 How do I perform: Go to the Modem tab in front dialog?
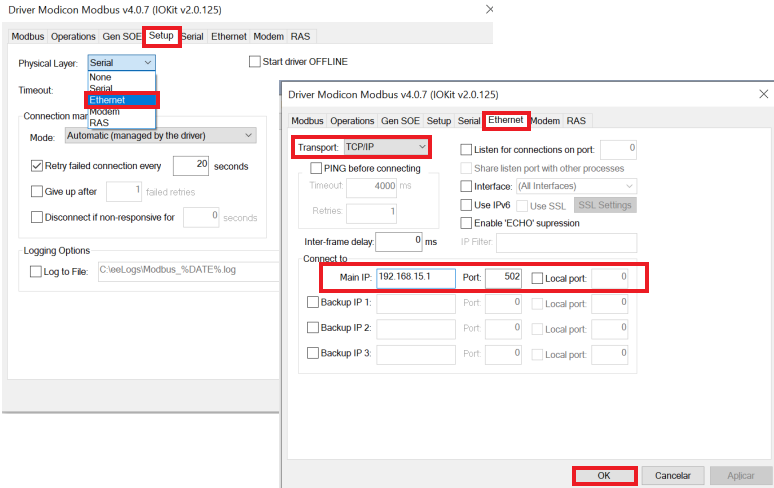pyautogui.click(x=545, y=120)
